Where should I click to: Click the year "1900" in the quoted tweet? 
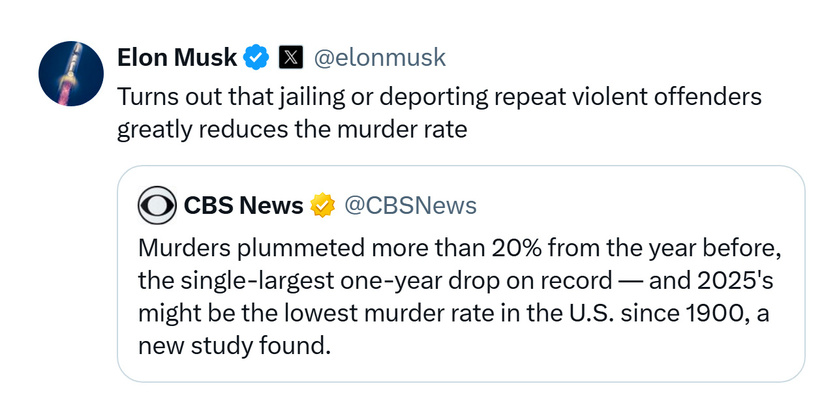(701, 311)
